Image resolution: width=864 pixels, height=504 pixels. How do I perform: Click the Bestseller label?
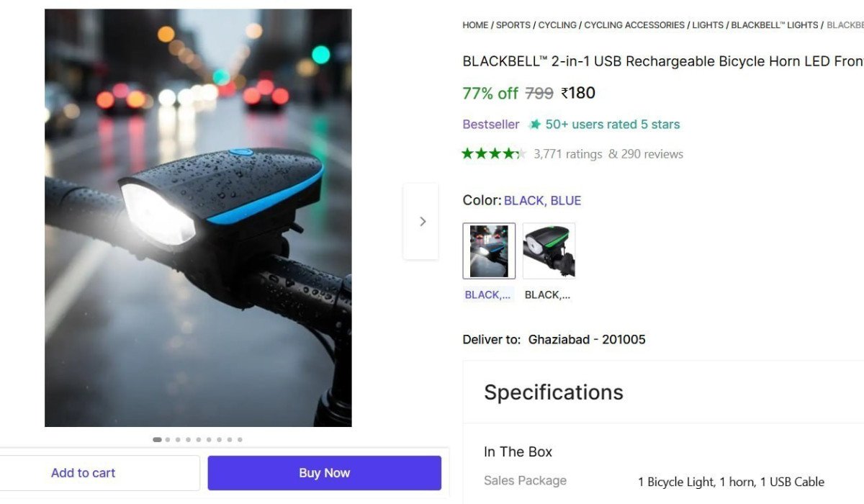tap(490, 124)
